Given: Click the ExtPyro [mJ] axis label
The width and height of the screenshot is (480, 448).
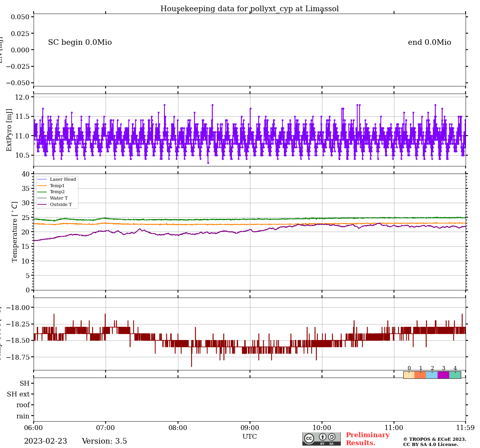Looking at the screenshot, I should coord(9,130).
